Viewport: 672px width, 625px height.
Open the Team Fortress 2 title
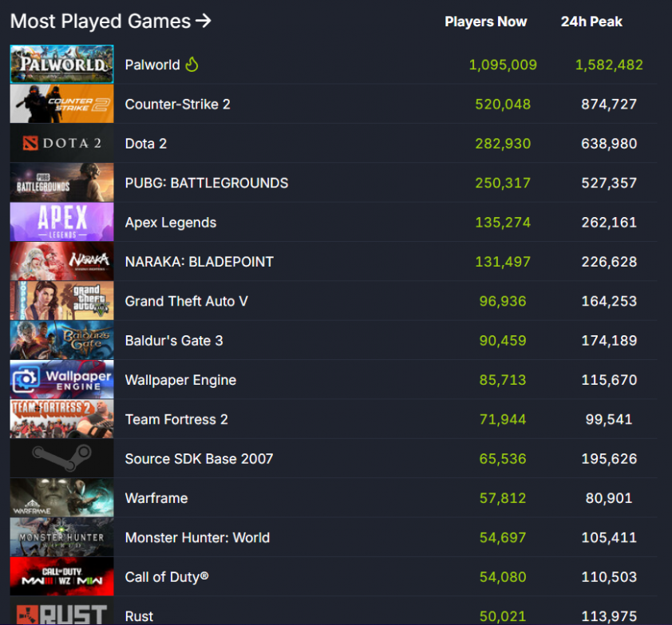tap(176, 420)
